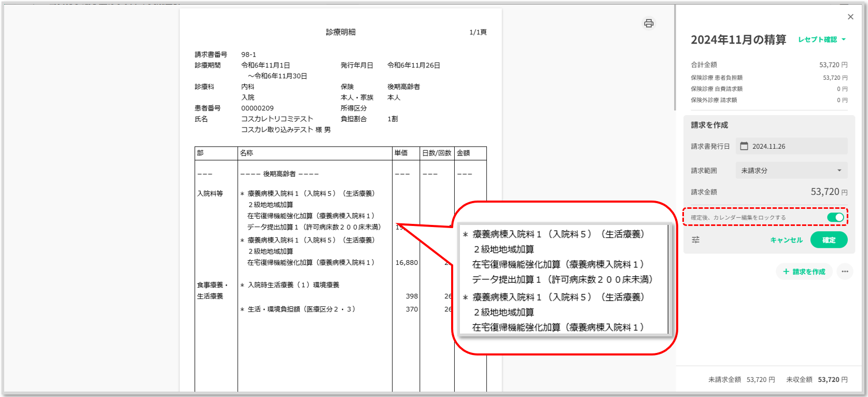This screenshot has width=868, height=397.
Task: Click the 保険外診療 請求額 label
Action: click(x=713, y=100)
